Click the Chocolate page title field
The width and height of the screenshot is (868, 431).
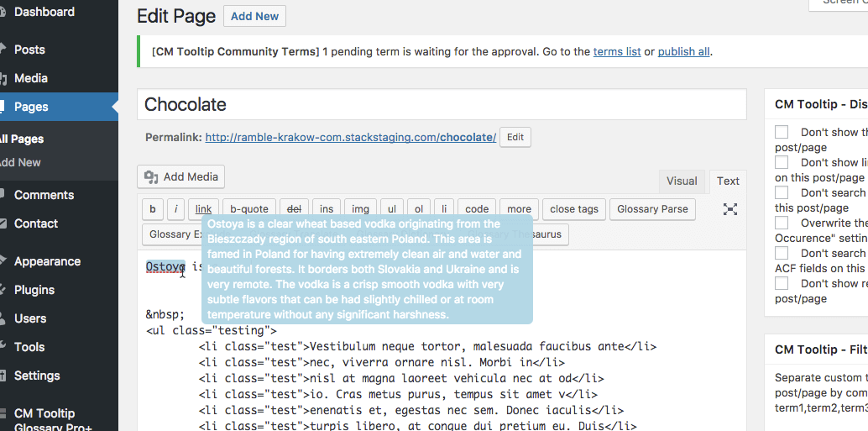[x=442, y=104]
